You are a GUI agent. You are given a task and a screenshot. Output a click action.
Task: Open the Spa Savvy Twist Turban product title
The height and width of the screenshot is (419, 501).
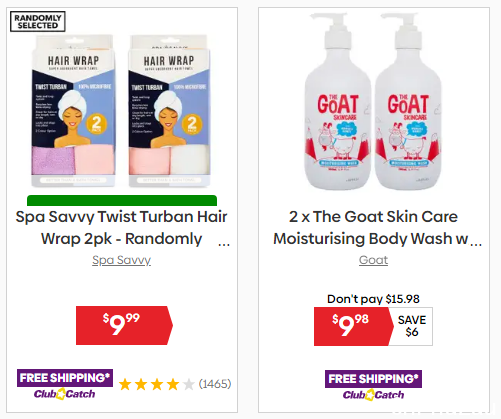(122, 228)
